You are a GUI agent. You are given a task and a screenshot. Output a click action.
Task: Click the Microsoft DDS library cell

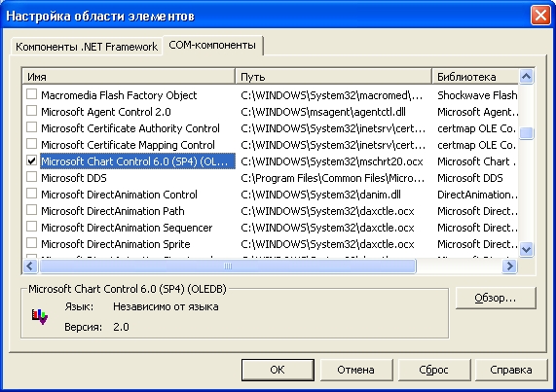[x=470, y=178]
